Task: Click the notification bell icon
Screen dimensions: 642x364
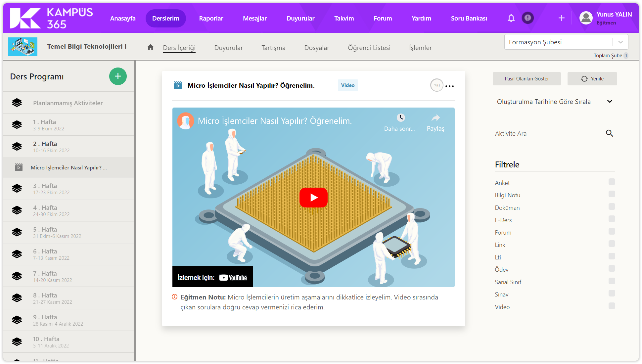Action: tap(511, 18)
